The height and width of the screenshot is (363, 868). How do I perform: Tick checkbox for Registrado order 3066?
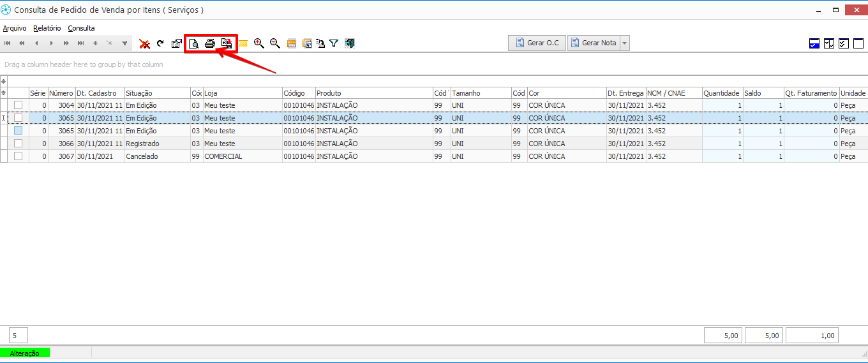[18, 144]
